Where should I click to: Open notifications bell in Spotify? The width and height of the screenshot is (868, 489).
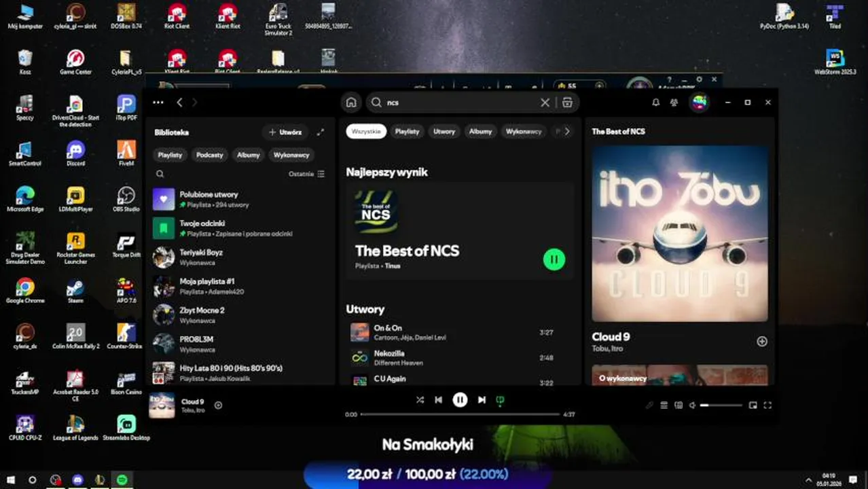point(655,103)
